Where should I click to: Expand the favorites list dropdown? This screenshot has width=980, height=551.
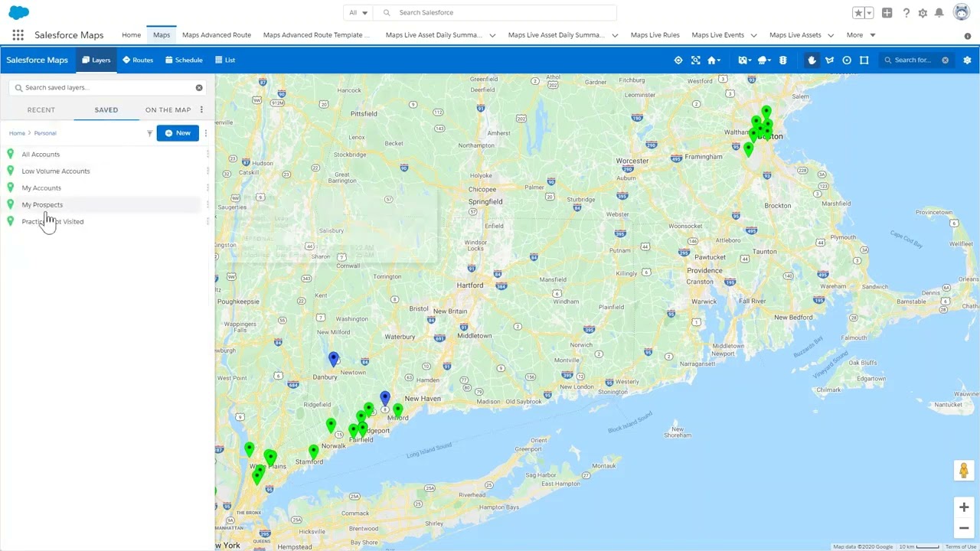(869, 13)
